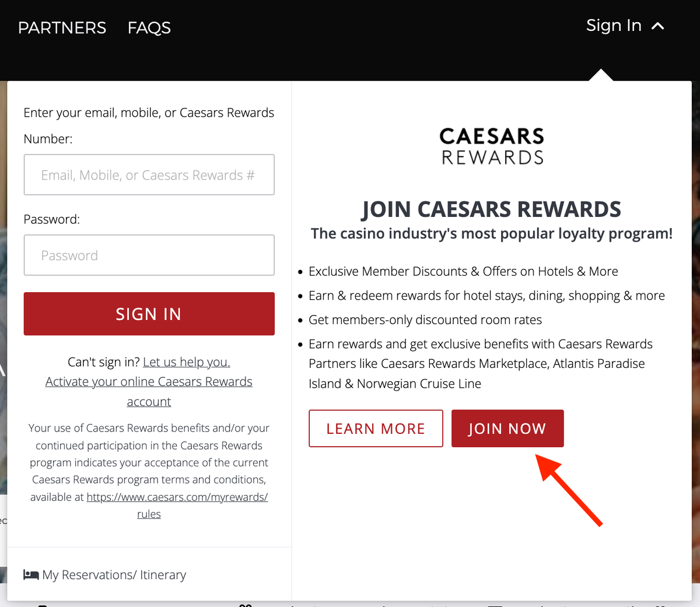Open My Reservations/ Itinerary
This screenshot has height=607, width=700.
[114, 575]
